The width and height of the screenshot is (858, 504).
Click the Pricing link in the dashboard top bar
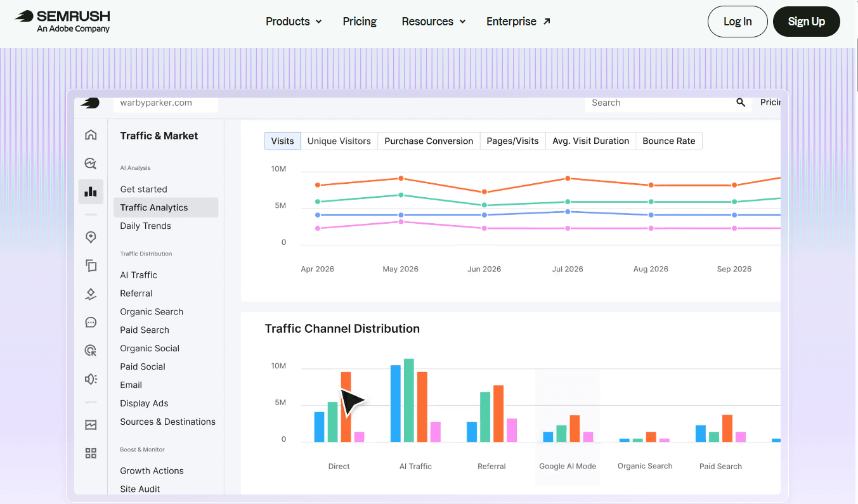coord(770,103)
